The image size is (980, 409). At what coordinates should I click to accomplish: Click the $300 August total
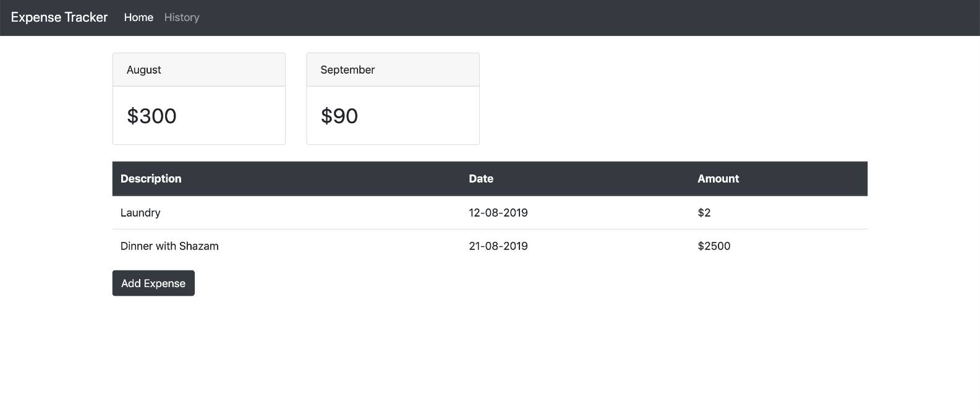point(151,116)
